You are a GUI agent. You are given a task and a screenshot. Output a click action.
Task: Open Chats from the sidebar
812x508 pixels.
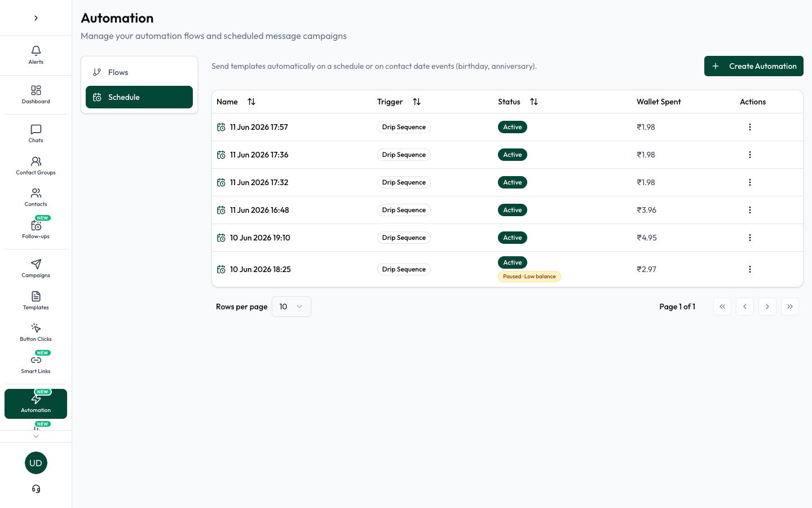36,133
